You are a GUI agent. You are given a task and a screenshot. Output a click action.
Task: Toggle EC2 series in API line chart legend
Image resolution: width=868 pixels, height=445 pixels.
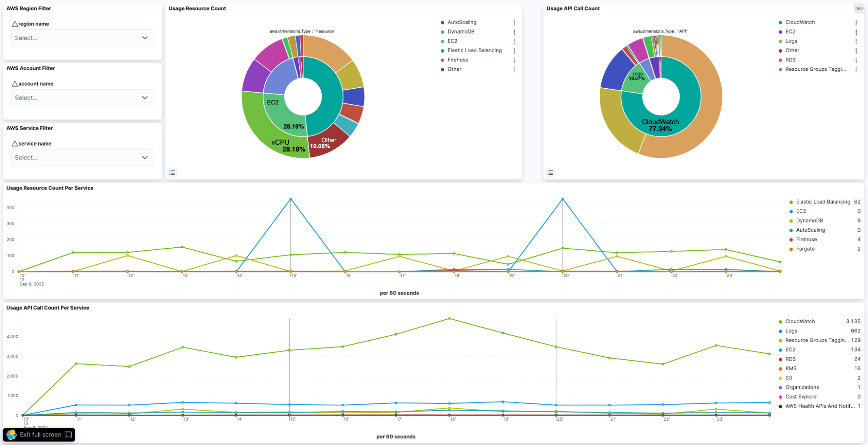[790, 350]
